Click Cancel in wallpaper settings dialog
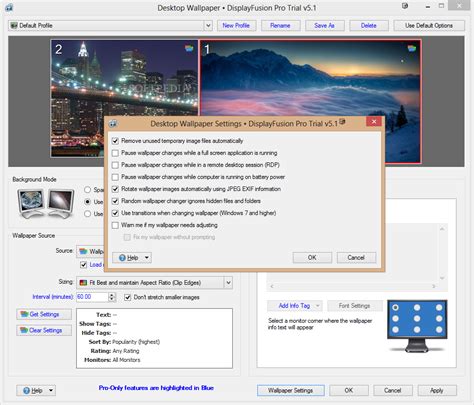Viewport: 474px width, 405px height. coord(356,258)
